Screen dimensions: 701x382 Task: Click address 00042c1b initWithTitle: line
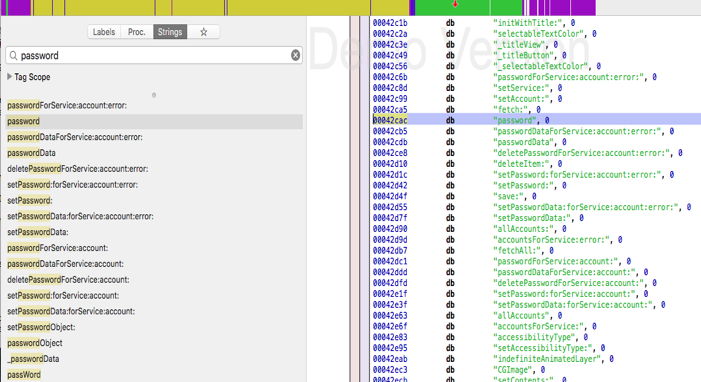[x=390, y=23]
